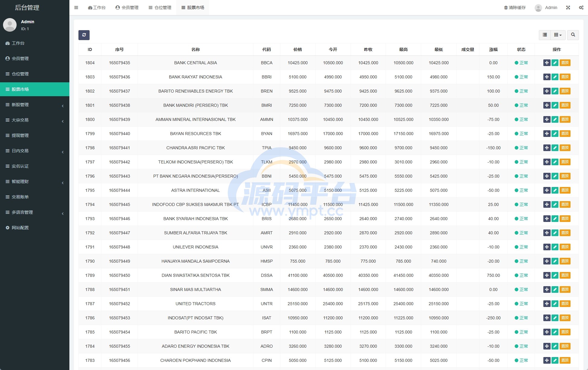Edit the BANK CENTRAL ASIA row

[555, 63]
